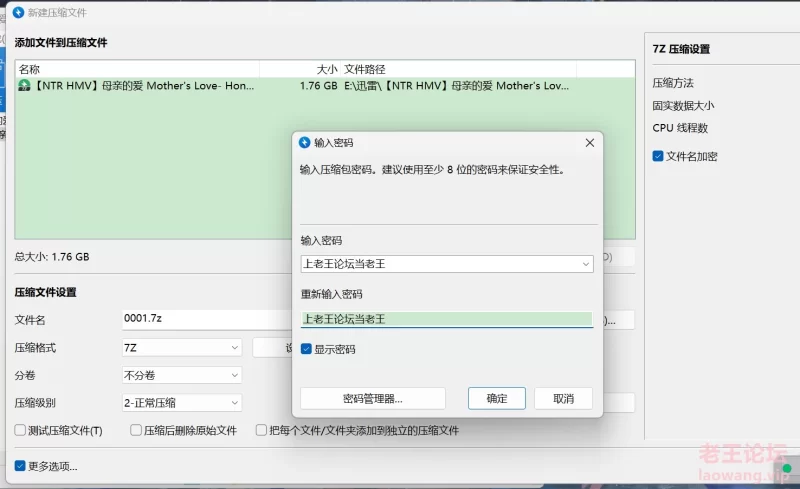Click the 确定 button in the password dialog
800x489 pixels.
pos(496,398)
